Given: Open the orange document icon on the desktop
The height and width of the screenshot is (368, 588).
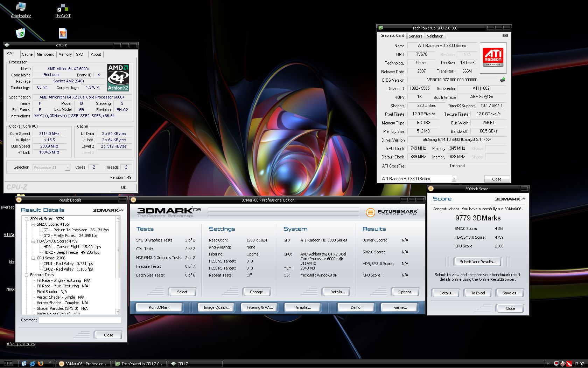Looking at the screenshot, I should [63, 33].
